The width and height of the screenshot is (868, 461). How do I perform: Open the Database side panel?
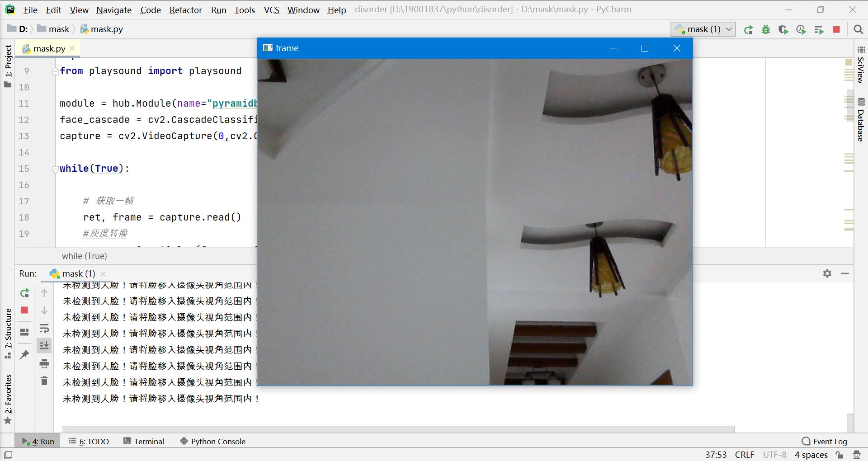pyautogui.click(x=861, y=120)
